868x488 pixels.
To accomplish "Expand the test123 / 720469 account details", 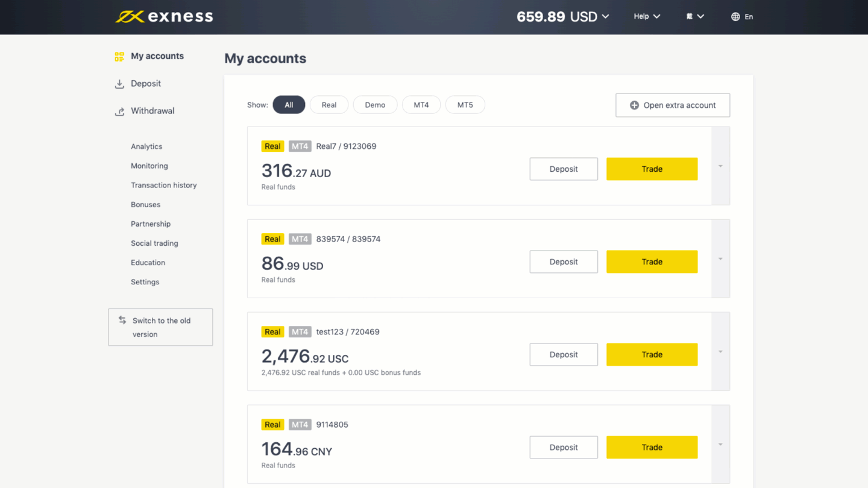I will pos(720,351).
